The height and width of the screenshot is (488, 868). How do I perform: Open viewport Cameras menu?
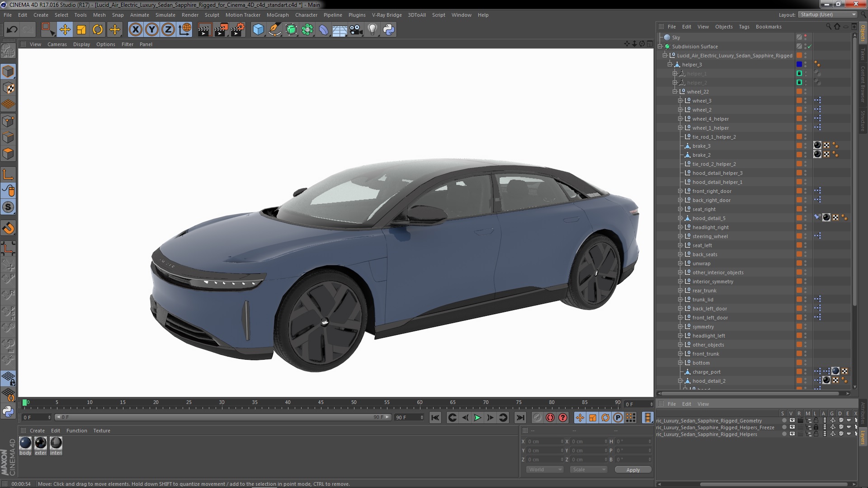(57, 44)
